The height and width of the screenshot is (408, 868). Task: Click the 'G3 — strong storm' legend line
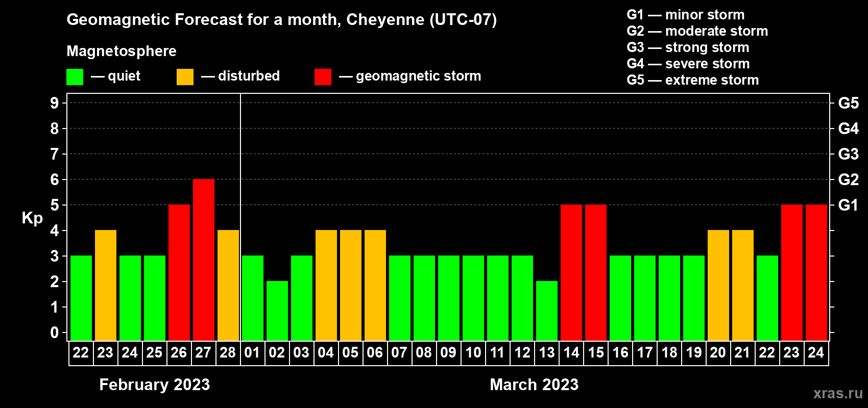point(688,47)
